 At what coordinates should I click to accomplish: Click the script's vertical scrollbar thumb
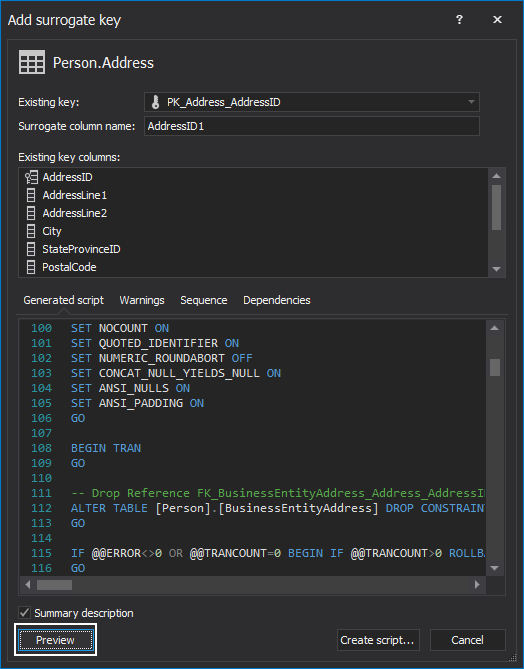(495, 367)
